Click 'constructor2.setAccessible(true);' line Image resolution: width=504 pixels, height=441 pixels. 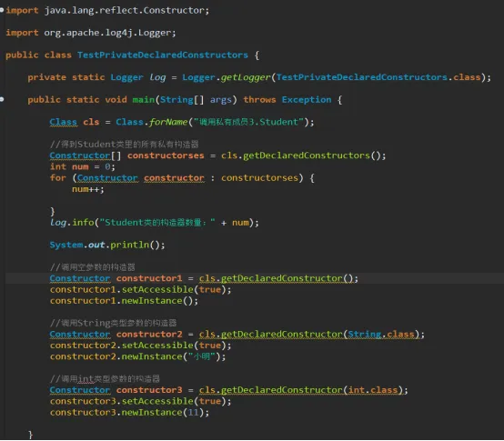tap(140, 346)
